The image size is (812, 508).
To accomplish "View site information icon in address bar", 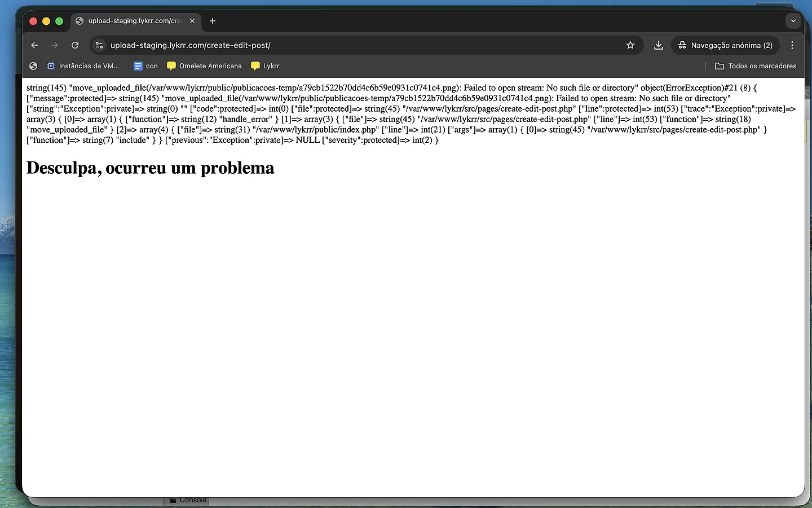I will 99,45.
